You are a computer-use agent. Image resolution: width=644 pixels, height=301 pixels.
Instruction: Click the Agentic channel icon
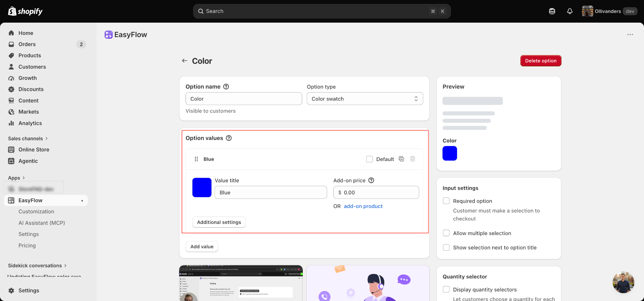pyautogui.click(x=11, y=161)
